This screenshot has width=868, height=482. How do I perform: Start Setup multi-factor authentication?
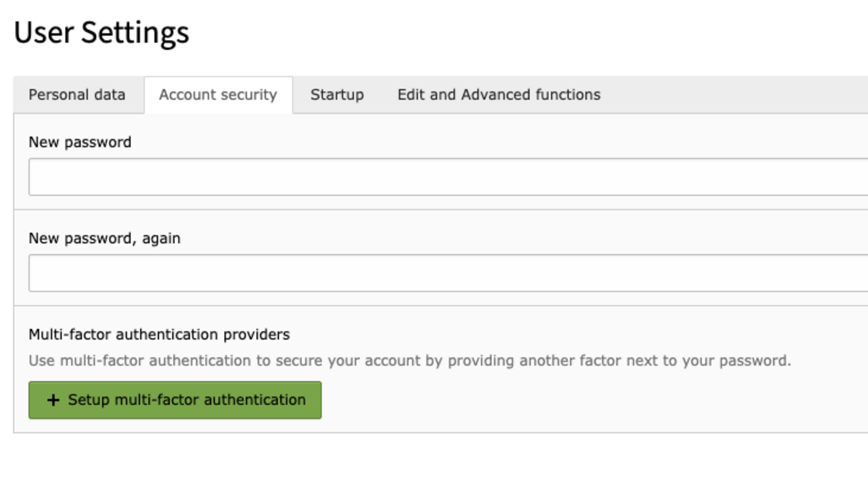pyautogui.click(x=175, y=400)
